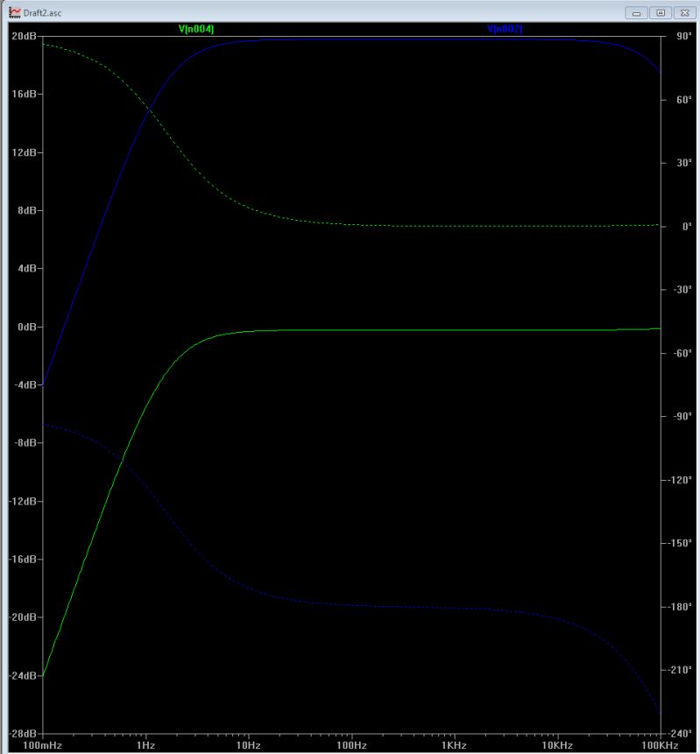
Task: Click the 10Hz frequency axis label
Action: (x=249, y=745)
